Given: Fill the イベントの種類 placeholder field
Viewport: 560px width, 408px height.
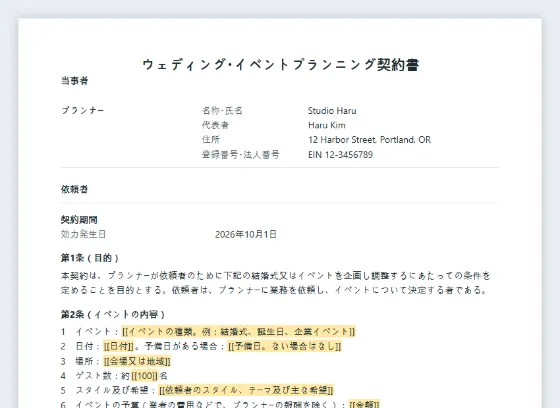Looking at the screenshot, I should click(x=238, y=332).
